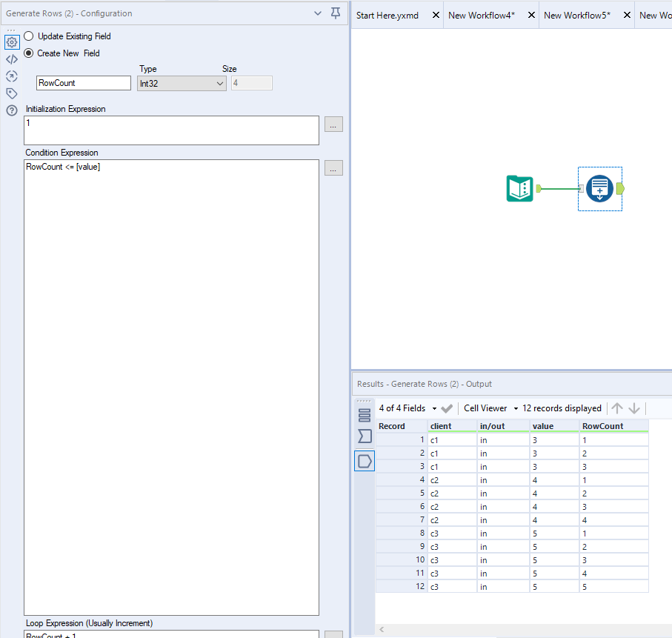The height and width of the screenshot is (638, 672).
Task: Open the XML view code icon
Action: point(12,59)
